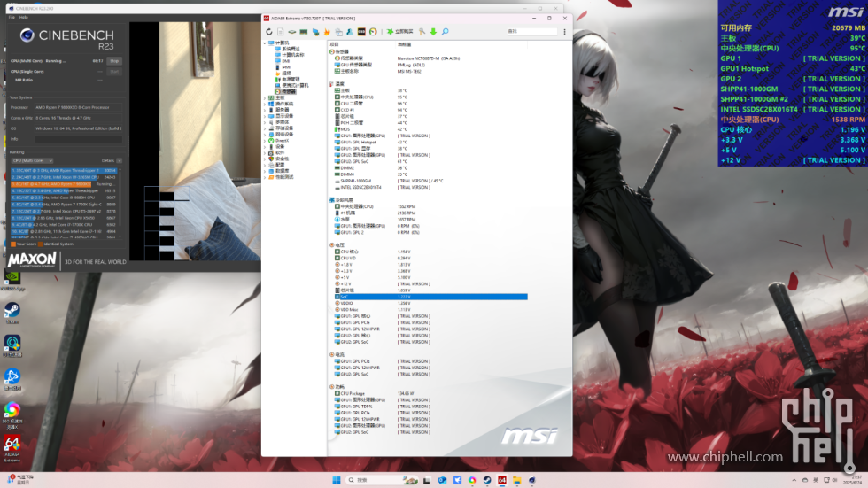Click the Cinebench ranking list scrollbar
This screenshot has width=868, height=488.
coord(120,203)
